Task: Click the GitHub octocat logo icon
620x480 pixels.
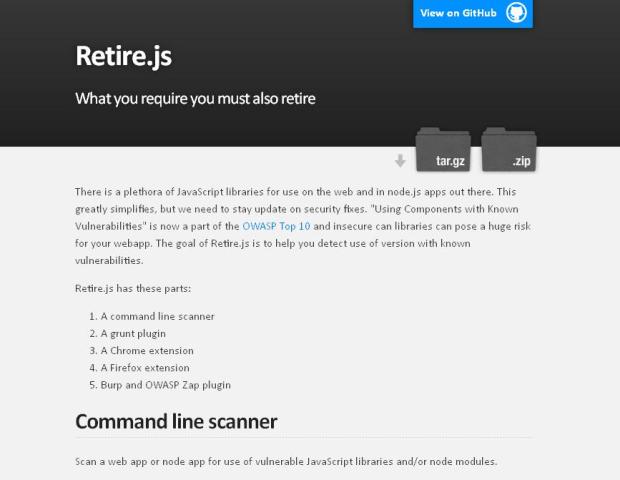Action: pos(516,13)
